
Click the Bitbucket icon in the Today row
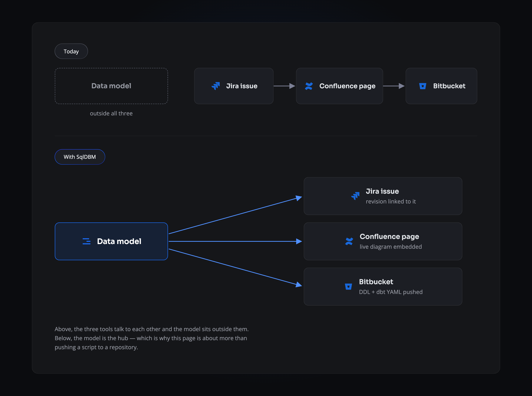[423, 86]
